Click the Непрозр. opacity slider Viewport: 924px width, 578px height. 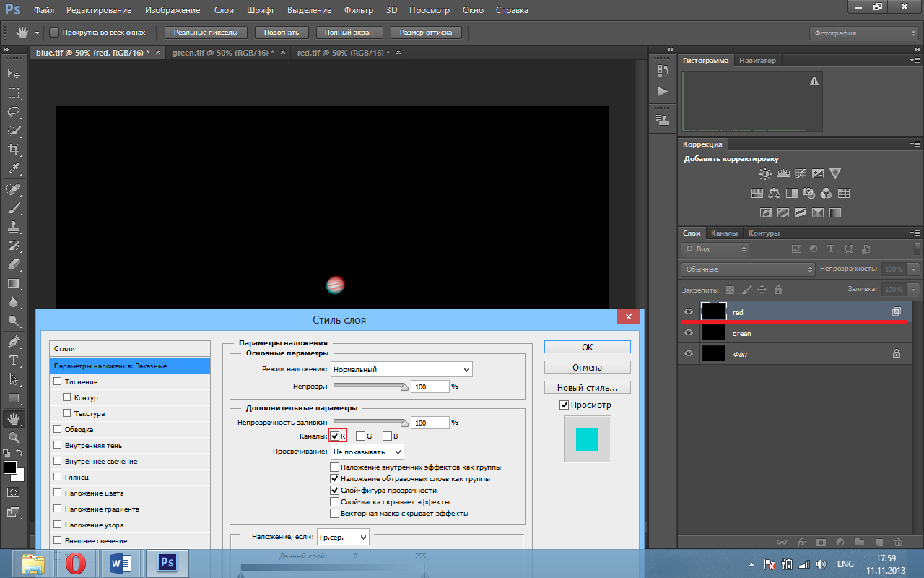[370, 387]
